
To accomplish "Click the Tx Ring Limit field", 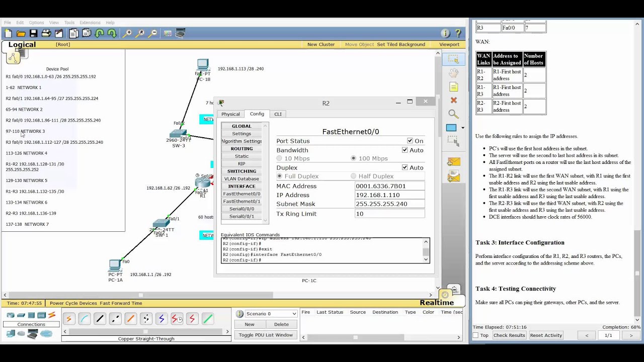I will [389, 214].
